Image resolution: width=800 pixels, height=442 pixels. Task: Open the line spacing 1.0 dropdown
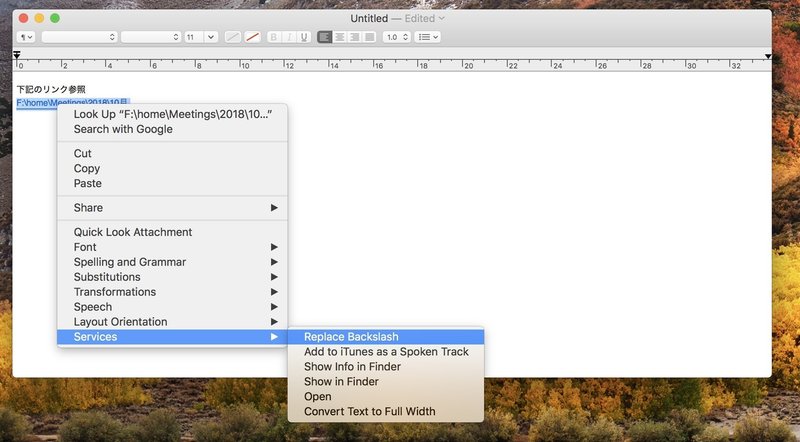396,37
